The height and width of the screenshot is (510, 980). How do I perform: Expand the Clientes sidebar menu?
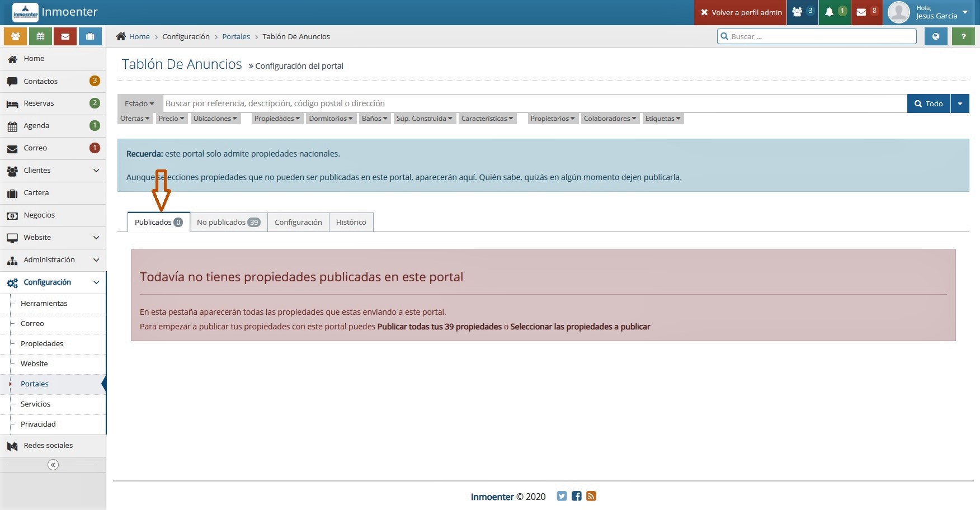coord(53,171)
